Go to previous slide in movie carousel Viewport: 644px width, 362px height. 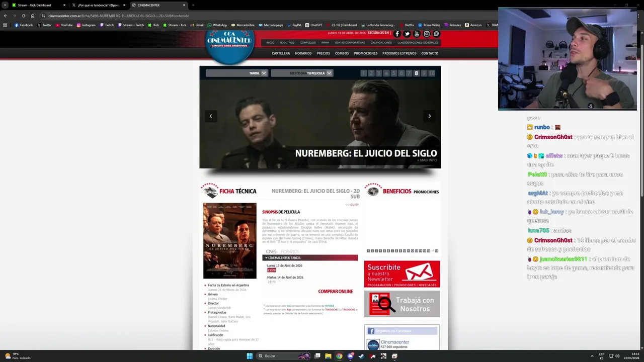211,116
